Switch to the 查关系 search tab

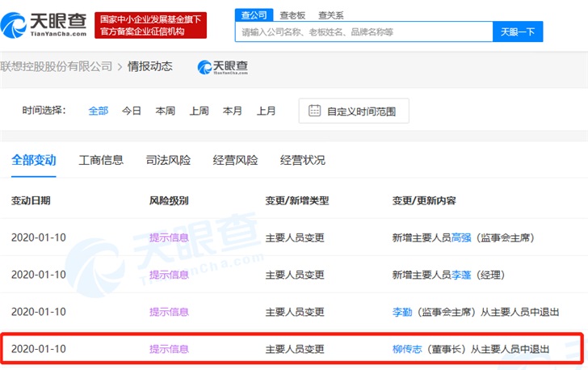tap(331, 15)
